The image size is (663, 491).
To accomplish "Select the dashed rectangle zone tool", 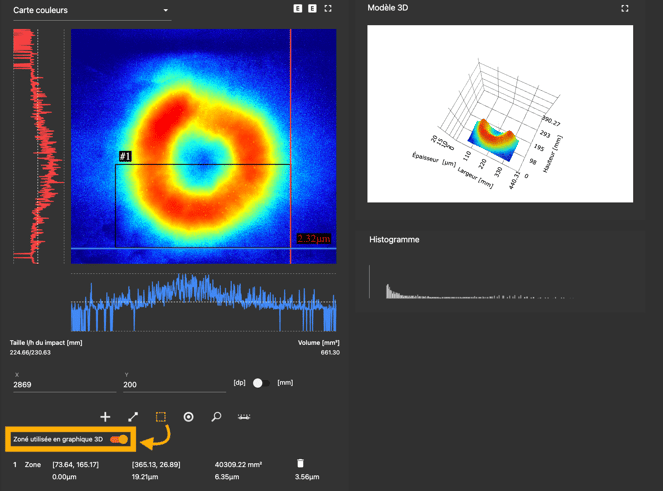I will (x=160, y=417).
